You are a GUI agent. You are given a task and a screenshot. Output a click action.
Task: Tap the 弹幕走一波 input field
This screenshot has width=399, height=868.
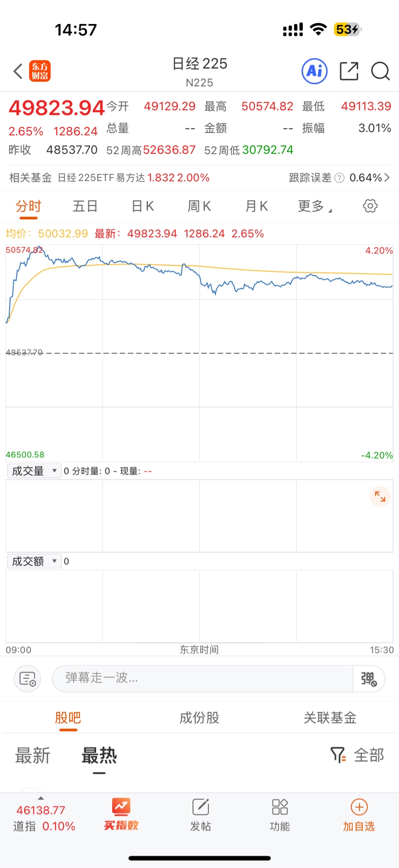(x=203, y=678)
